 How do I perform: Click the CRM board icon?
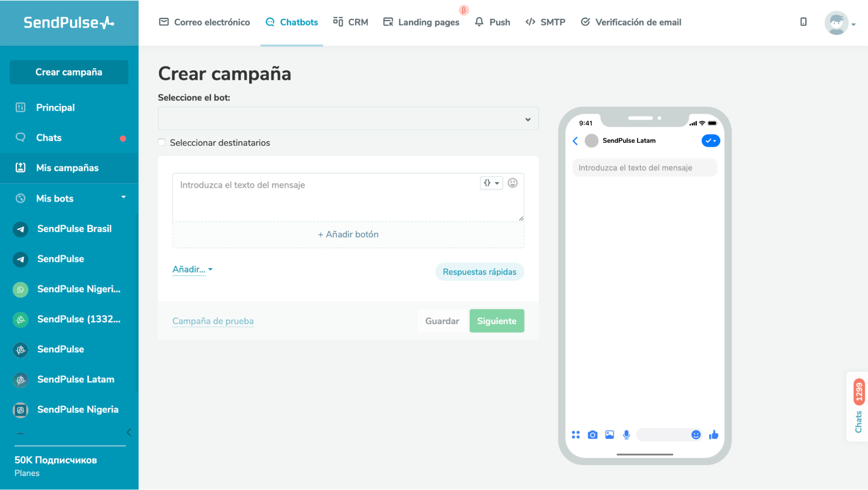point(338,22)
